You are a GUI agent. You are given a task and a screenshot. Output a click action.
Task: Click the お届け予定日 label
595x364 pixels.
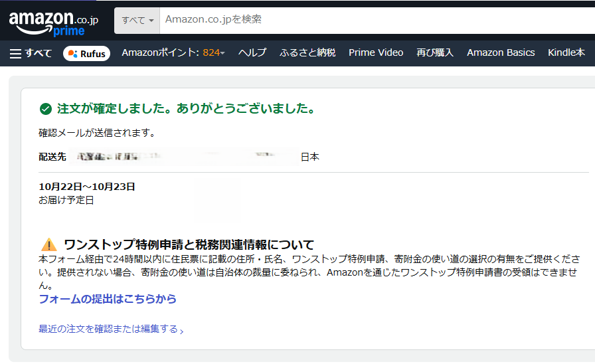[66, 200]
